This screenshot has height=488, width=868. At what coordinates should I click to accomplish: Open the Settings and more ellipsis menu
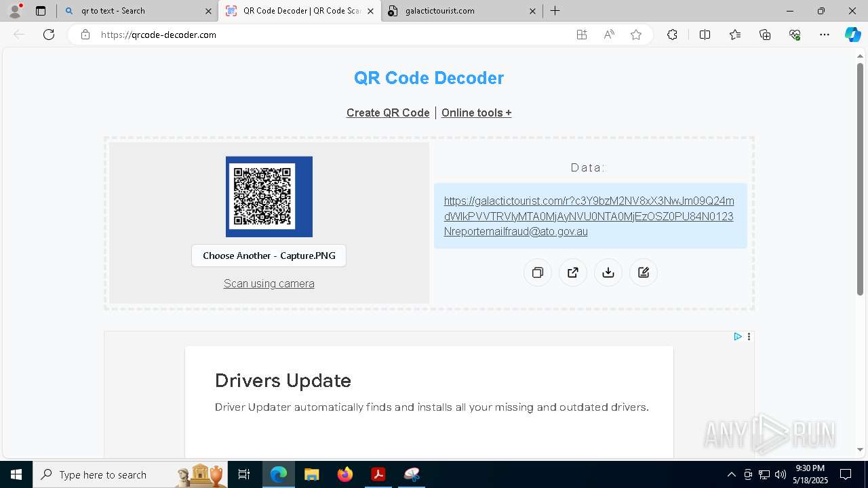(825, 35)
